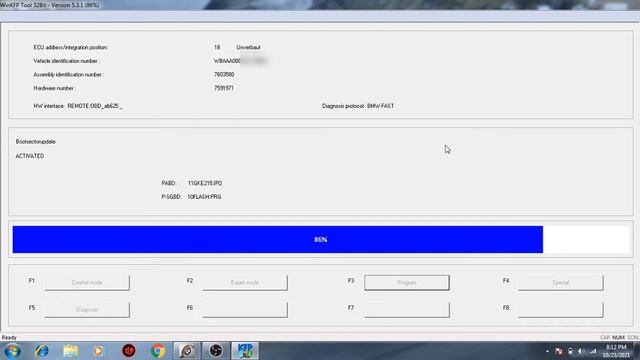The image size is (640, 360).
Task: Click the F3 Program button
Action: click(x=407, y=282)
